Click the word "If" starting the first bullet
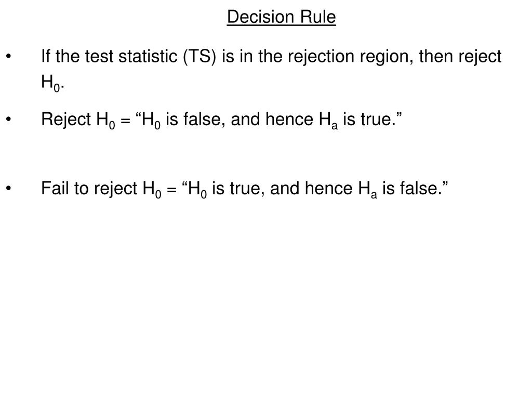This screenshot has width=532, height=399. pos(46,56)
